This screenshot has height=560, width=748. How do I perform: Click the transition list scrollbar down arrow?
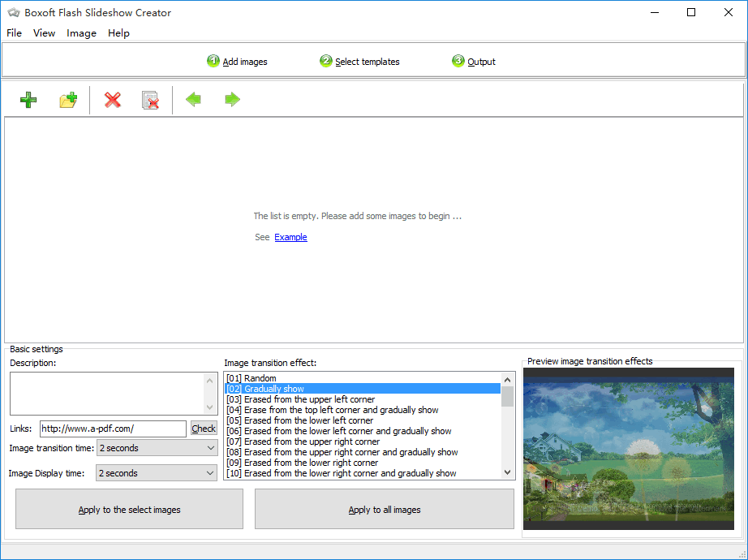(507, 472)
